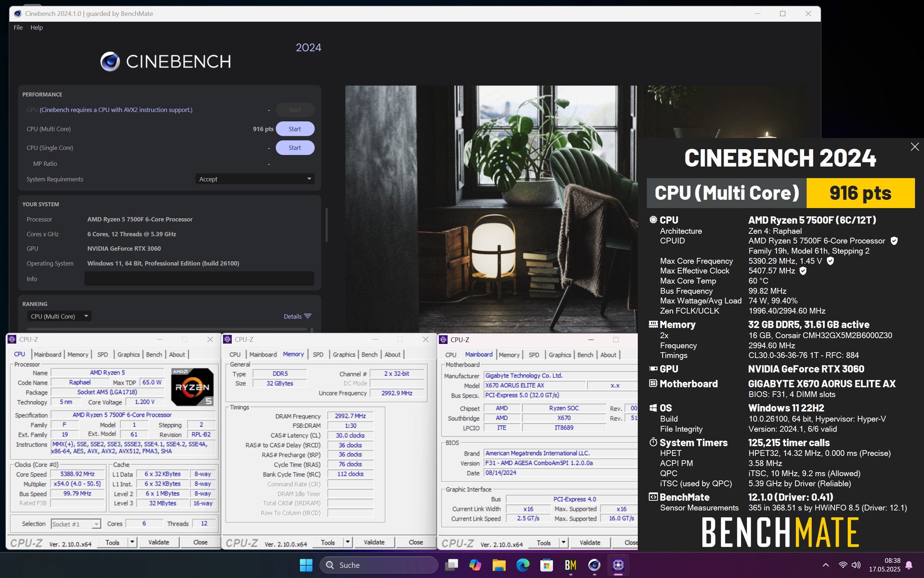Open BenchMate taskbar icon
924x578 pixels.
pyautogui.click(x=570, y=565)
